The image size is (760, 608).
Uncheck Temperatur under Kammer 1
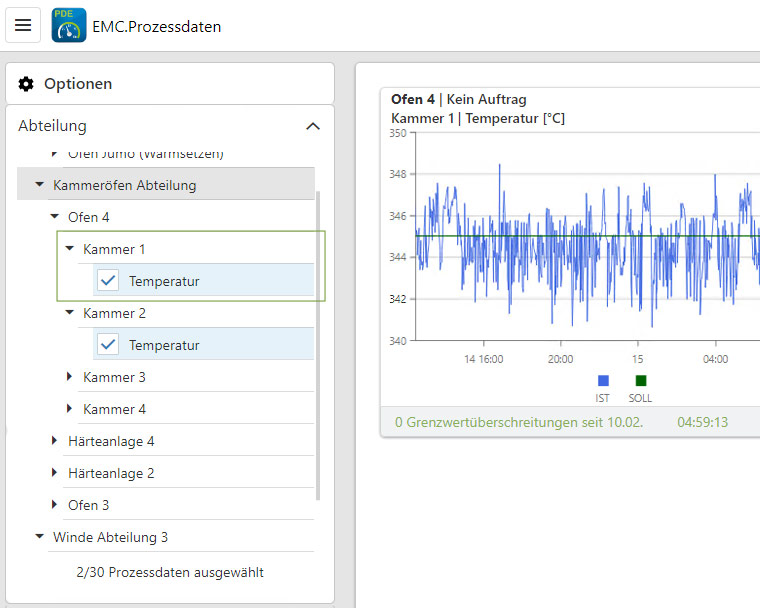pos(109,281)
